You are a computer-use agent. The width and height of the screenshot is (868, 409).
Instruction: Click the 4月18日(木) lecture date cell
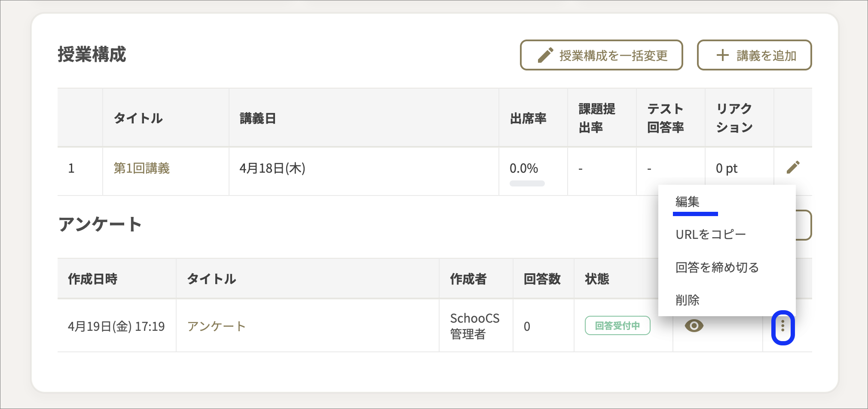272,168
